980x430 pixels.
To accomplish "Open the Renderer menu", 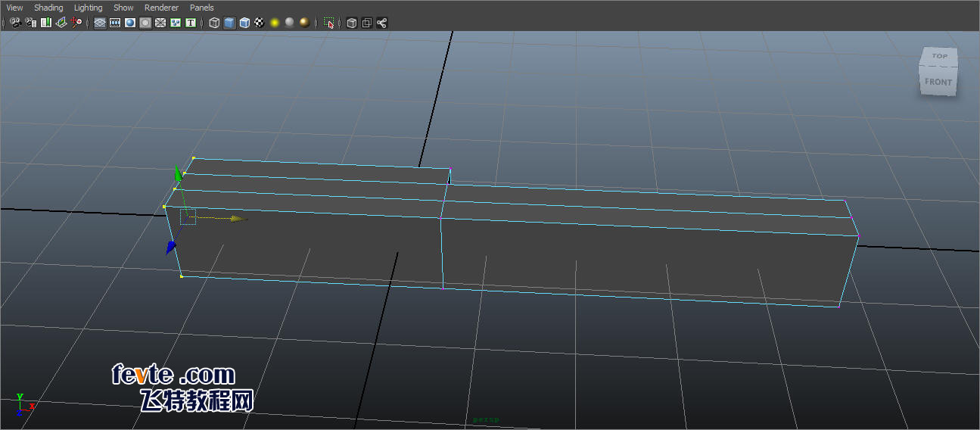I will pyautogui.click(x=161, y=8).
